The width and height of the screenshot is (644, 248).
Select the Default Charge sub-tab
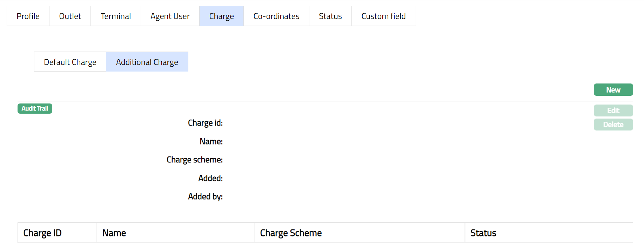click(x=70, y=62)
